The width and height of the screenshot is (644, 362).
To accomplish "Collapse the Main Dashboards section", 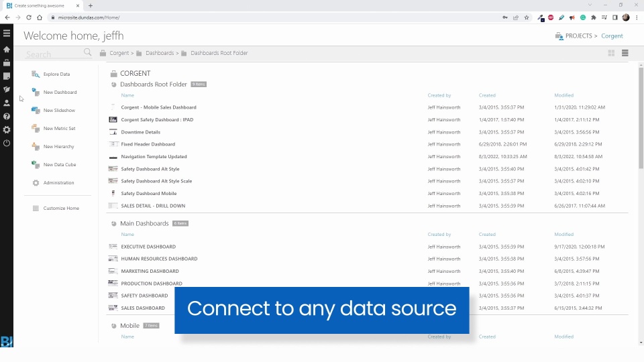I will [113, 223].
